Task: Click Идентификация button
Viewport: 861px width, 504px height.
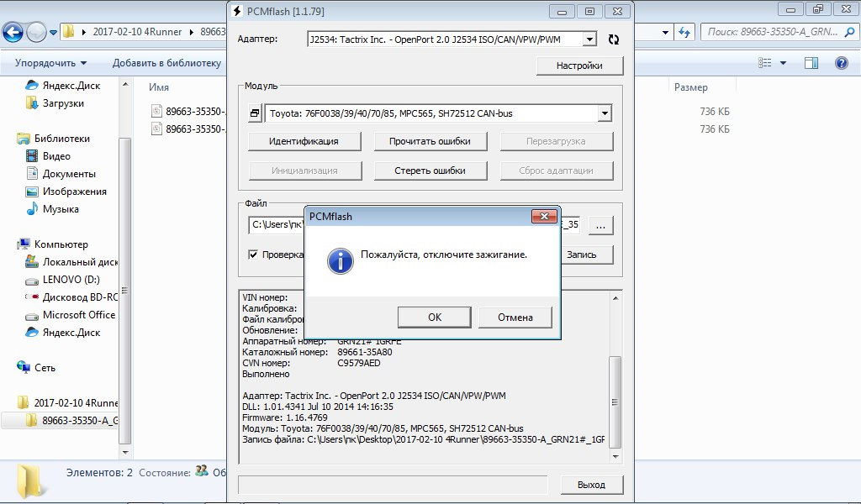Action: [x=304, y=141]
